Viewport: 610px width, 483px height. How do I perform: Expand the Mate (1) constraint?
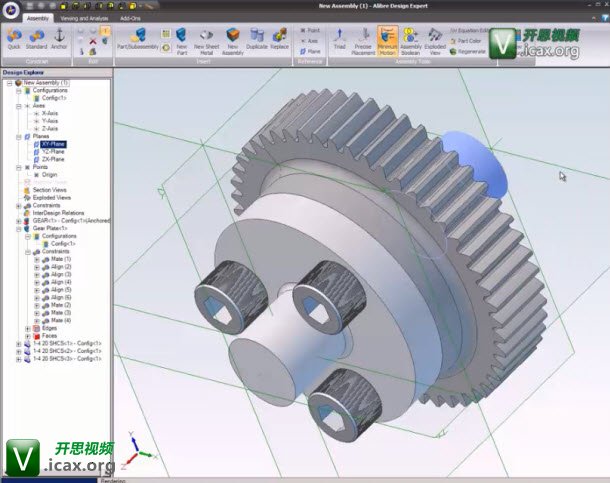[37, 259]
